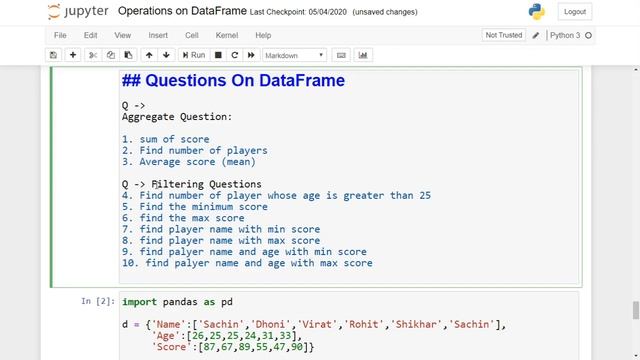Click the 'Score' list code line

(233, 347)
